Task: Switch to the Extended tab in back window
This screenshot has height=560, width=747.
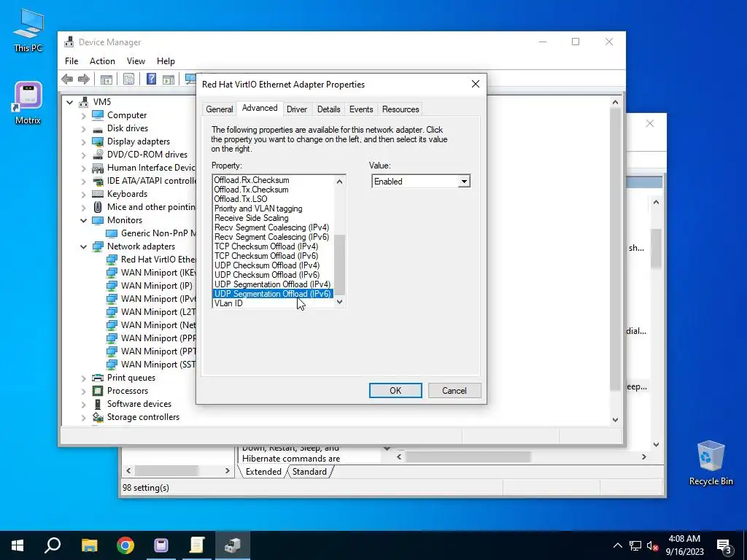Action: pyautogui.click(x=263, y=472)
